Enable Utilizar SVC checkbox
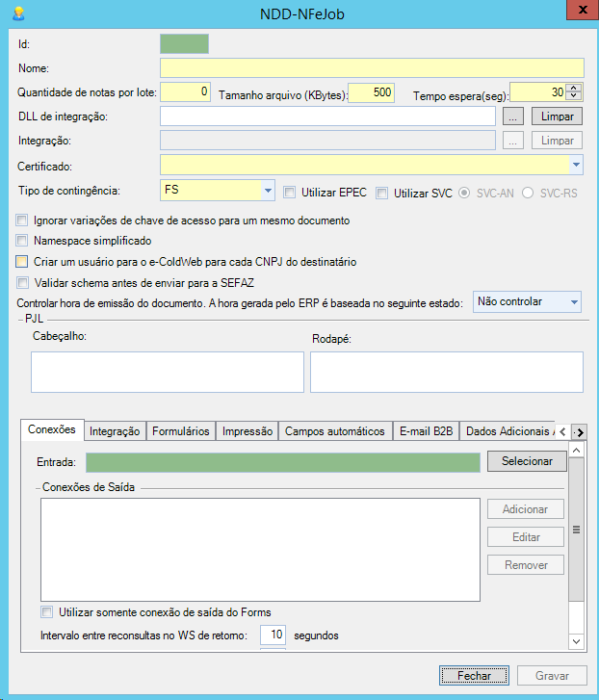599x700 pixels. [381, 193]
